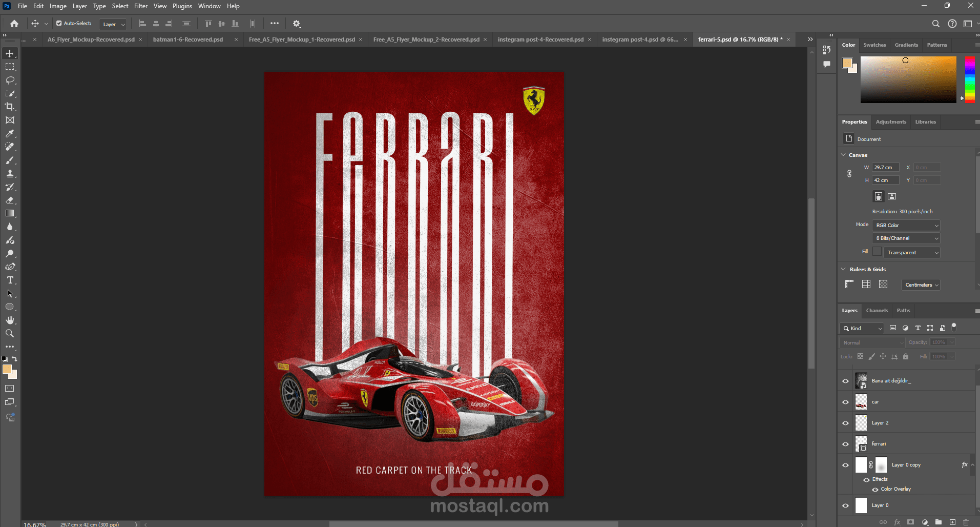Select the Eraser tool
The width and height of the screenshot is (980, 527).
(10, 200)
